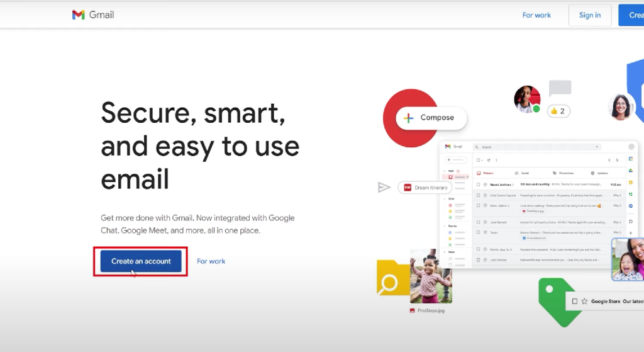Click the Gmail logo in the header
The width and height of the screenshot is (644, 352).
click(x=93, y=15)
